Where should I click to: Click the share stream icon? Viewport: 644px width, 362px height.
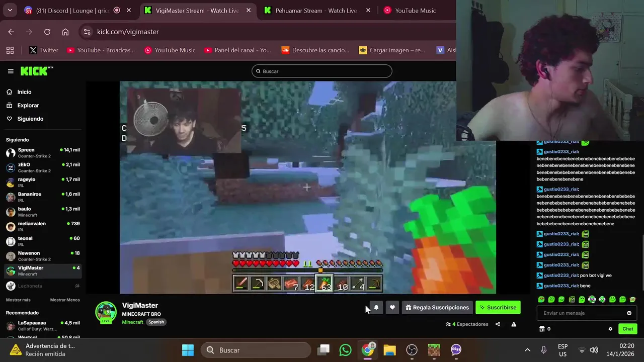tap(498, 324)
